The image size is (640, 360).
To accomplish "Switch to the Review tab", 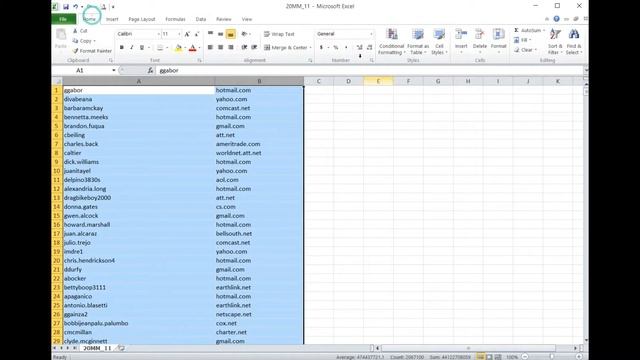I will 223,19.
